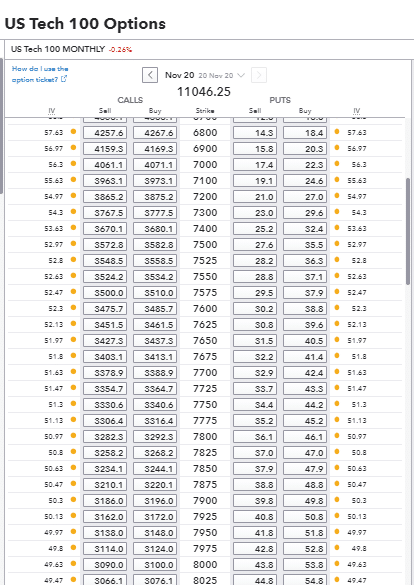Screen dimensions: 414x585
Task: Buy the 6900 call at 4169.3
Action: pos(155,149)
